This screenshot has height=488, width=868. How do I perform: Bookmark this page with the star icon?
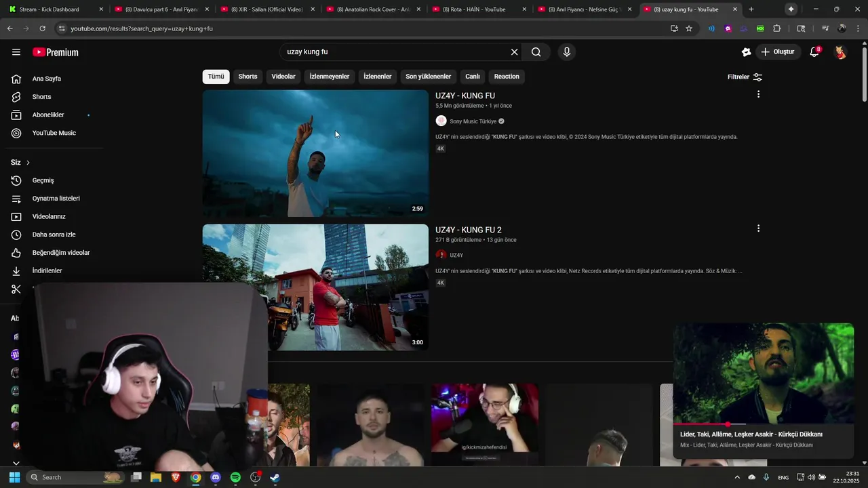(x=689, y=28)
